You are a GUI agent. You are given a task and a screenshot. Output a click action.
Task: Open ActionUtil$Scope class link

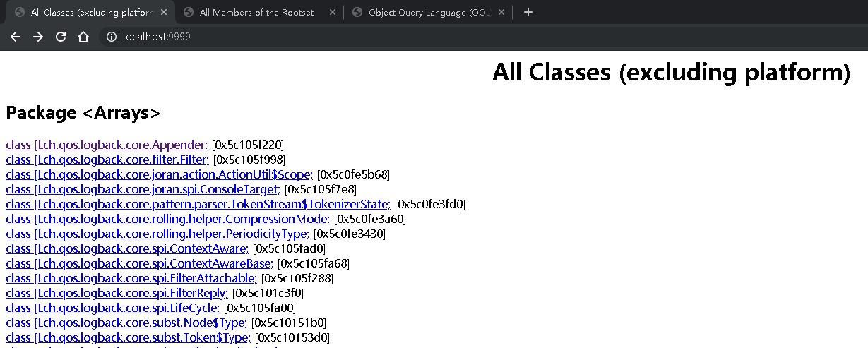click(x=159, y=174)
